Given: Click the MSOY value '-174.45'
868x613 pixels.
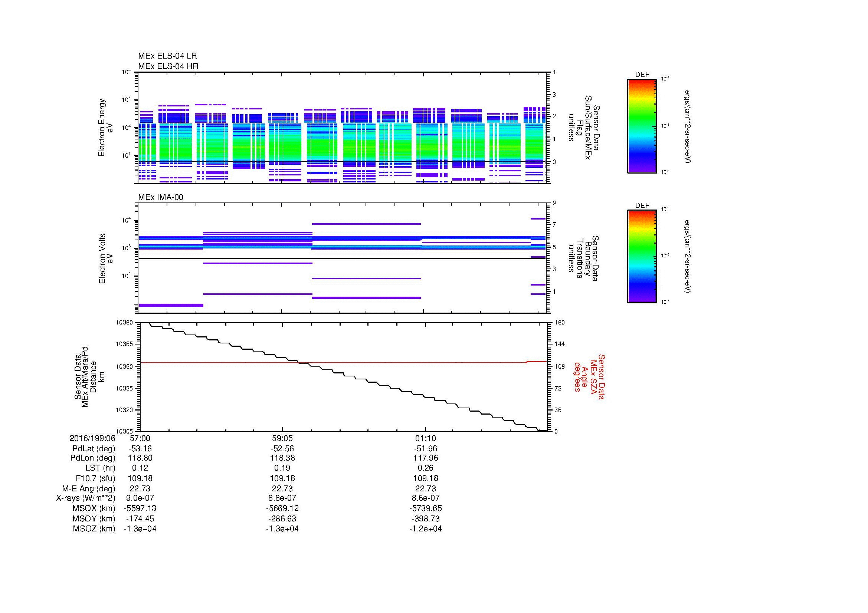Looking at the screenshot, I should click(x=140, y=519).
